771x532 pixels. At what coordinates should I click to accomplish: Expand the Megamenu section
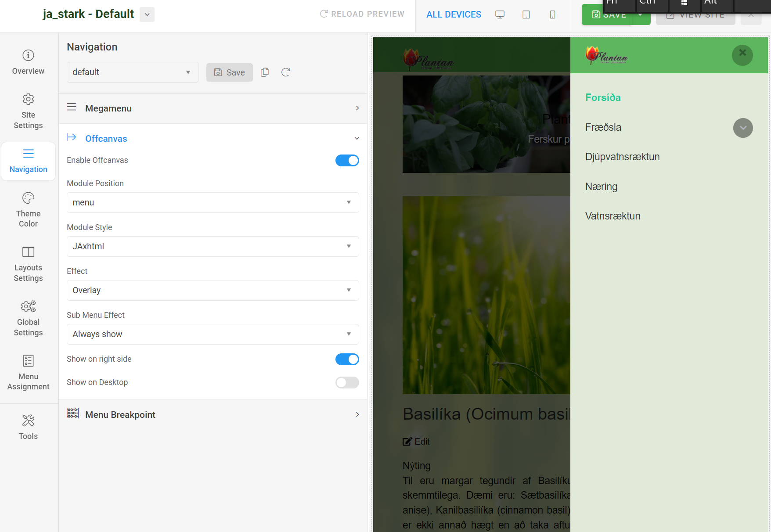pyautogui.click(x=213, y=108)
